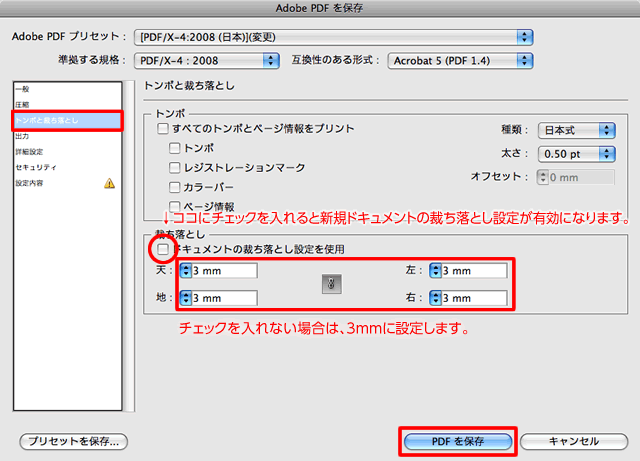Enable the カラーバー checkbox
640x461 pixels.
[x=174, y=187]
